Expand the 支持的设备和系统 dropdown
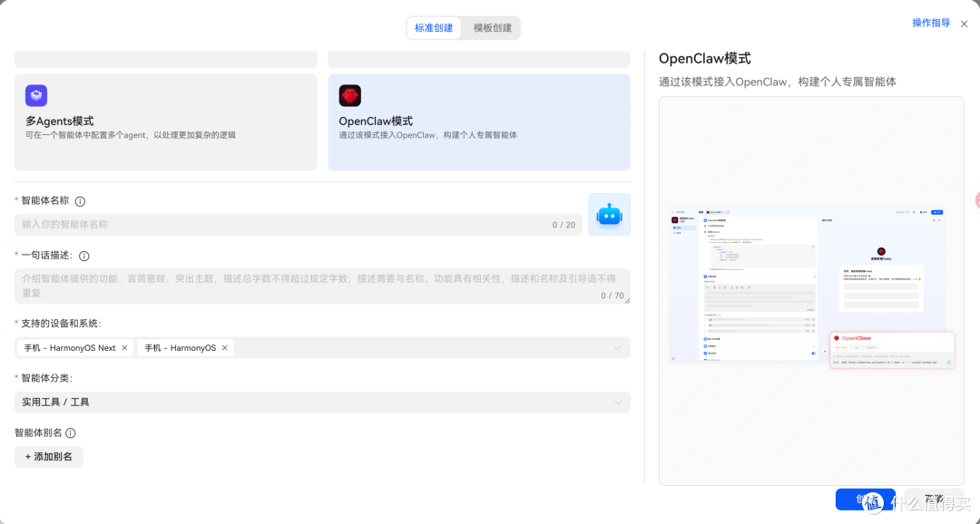Image resolution: width=980 pixels, height=524 pixels. [618, 348]
